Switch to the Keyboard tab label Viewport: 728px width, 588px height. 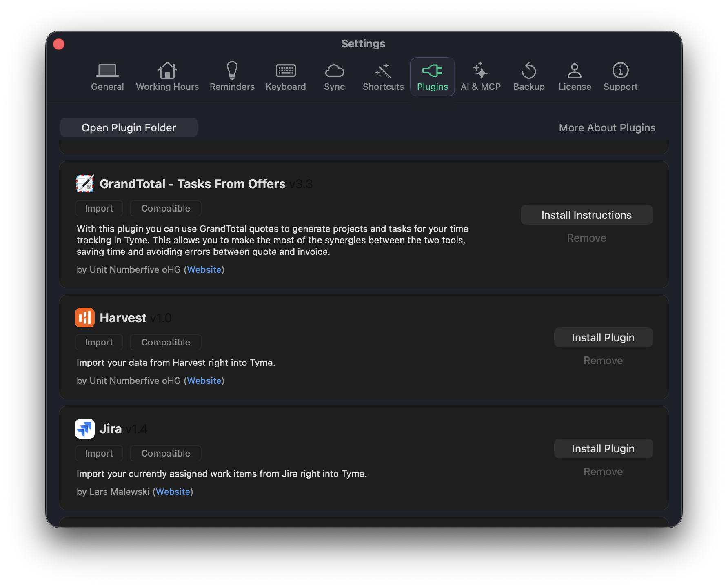coord(286,87)
